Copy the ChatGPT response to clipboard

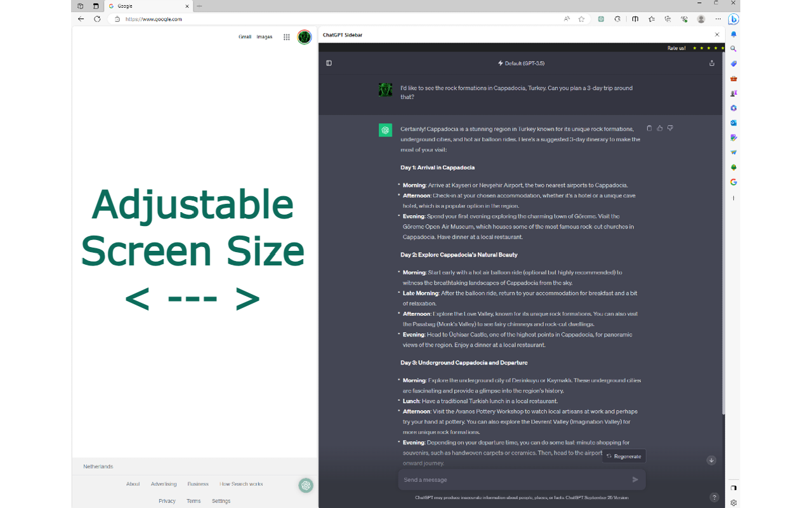649,128
